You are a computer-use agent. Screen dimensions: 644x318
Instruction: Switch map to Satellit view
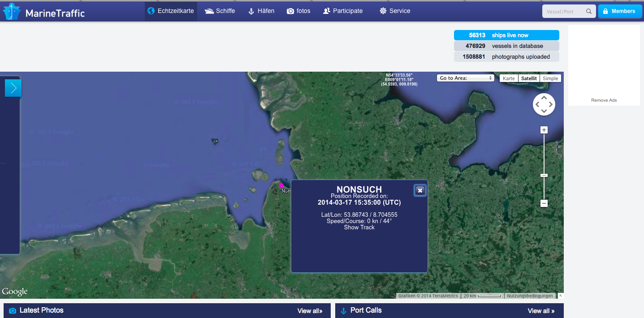point(529,78)
